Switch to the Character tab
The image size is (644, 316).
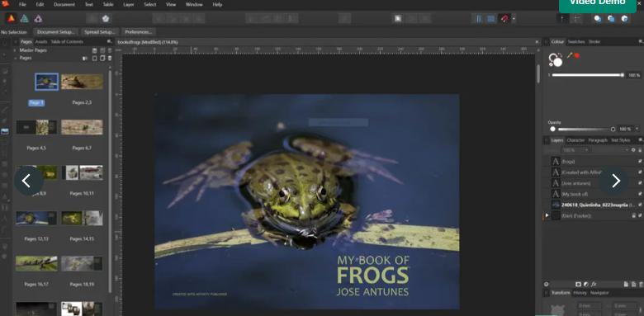(575, 140)
